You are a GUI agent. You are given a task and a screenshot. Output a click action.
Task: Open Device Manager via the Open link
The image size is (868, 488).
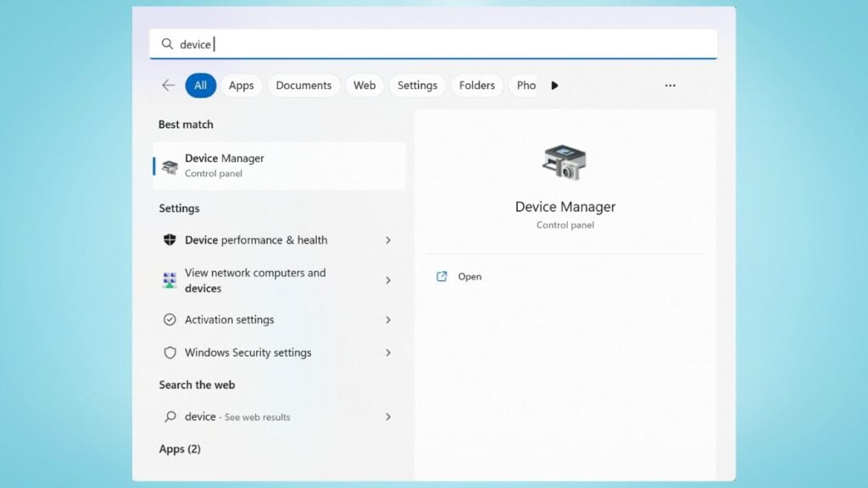click(469, 277)
